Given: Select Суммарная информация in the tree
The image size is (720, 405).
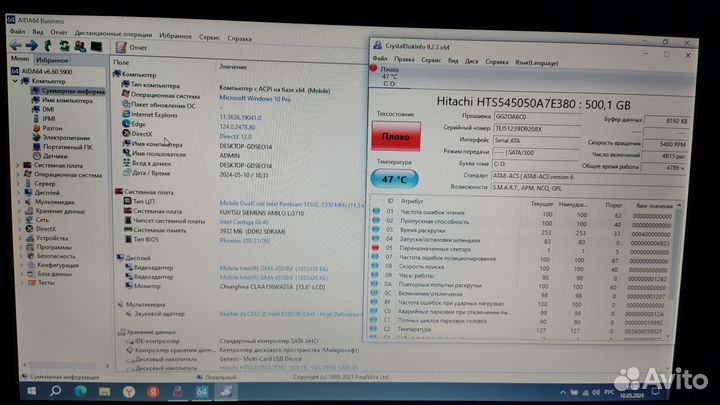Looking at the screenshot, I should click(x=68, y=91).
